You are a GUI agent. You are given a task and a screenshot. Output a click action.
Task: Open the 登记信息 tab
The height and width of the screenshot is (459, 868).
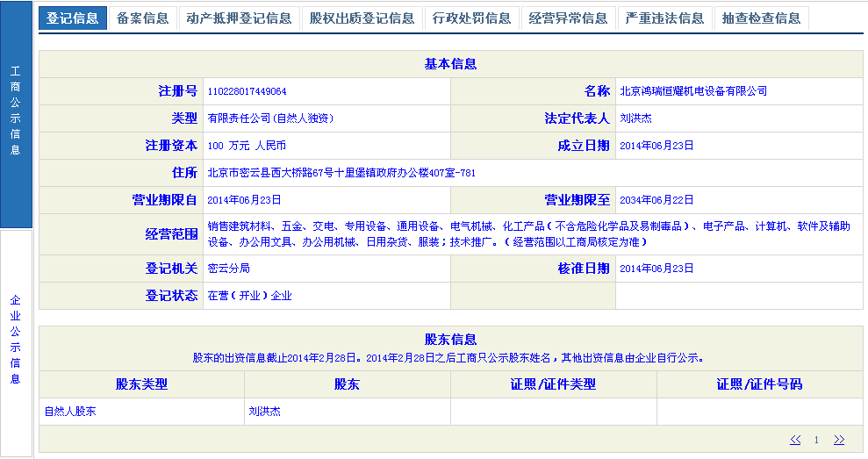[x=73, y=18]
